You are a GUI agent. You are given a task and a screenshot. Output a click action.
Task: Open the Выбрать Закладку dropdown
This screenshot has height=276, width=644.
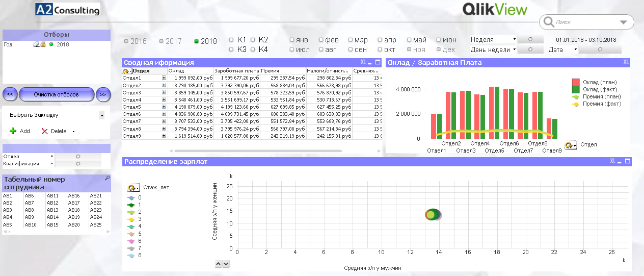pos(101,115)
